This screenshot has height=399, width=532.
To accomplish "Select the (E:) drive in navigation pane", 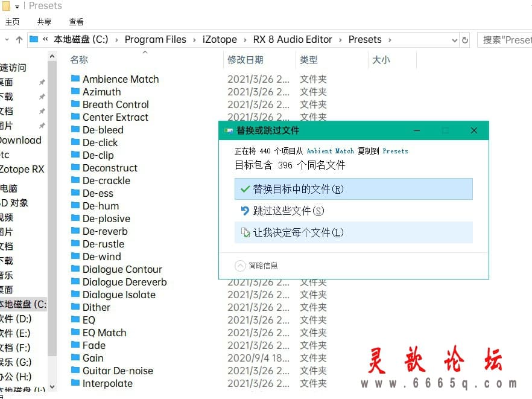I will pos(15,333).
